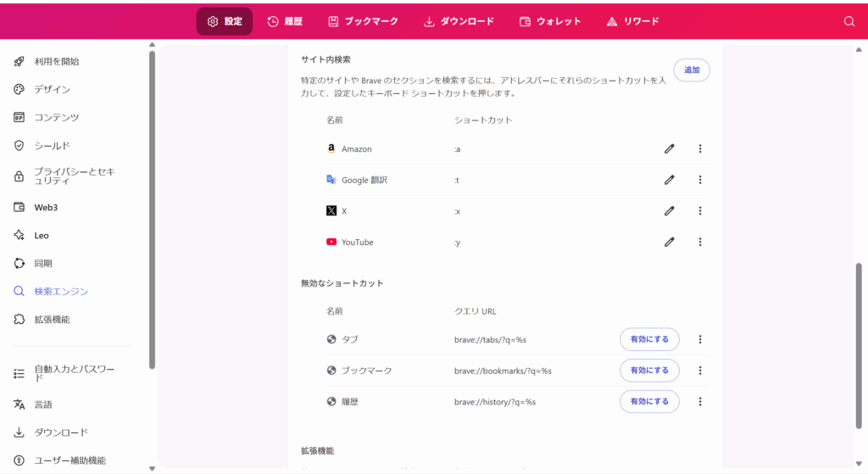Select 検索エンジン in the sidebar
Screen dimensions: 868x474
coord(60,291)
